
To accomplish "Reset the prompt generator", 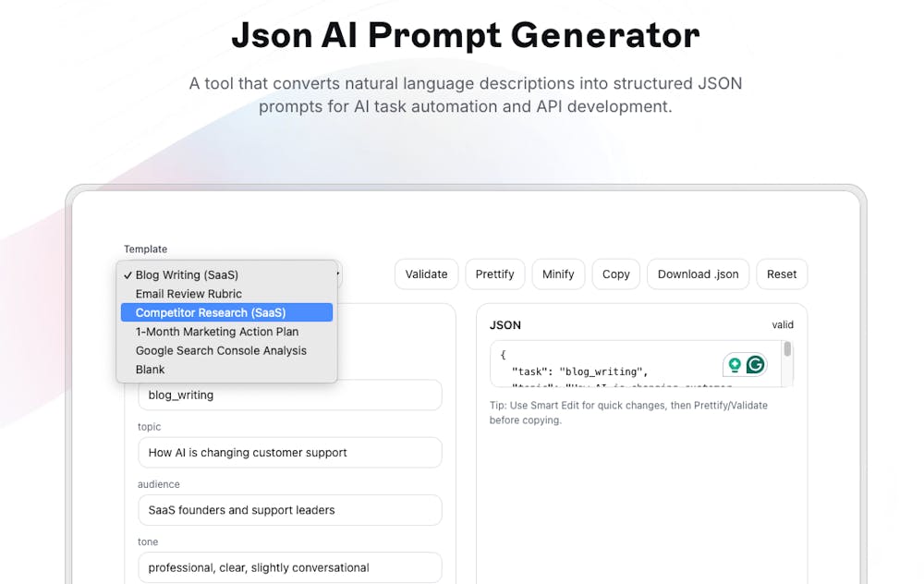I will (x=782, y=274).
